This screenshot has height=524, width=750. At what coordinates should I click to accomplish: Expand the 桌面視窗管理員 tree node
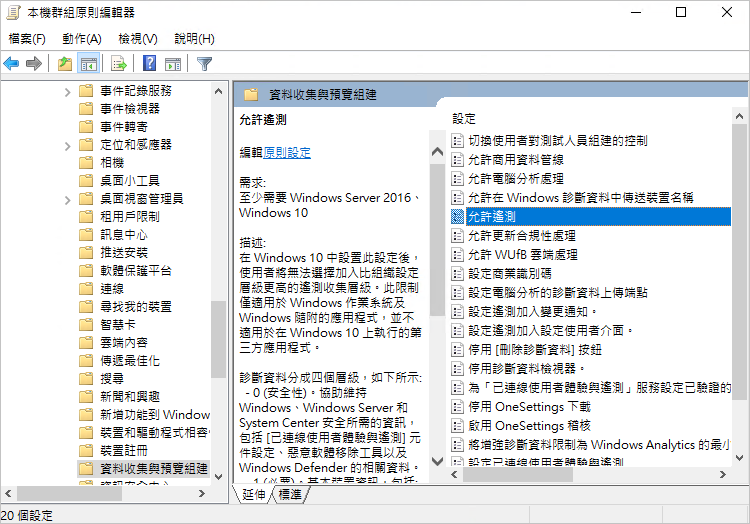(x=67, y=199)
